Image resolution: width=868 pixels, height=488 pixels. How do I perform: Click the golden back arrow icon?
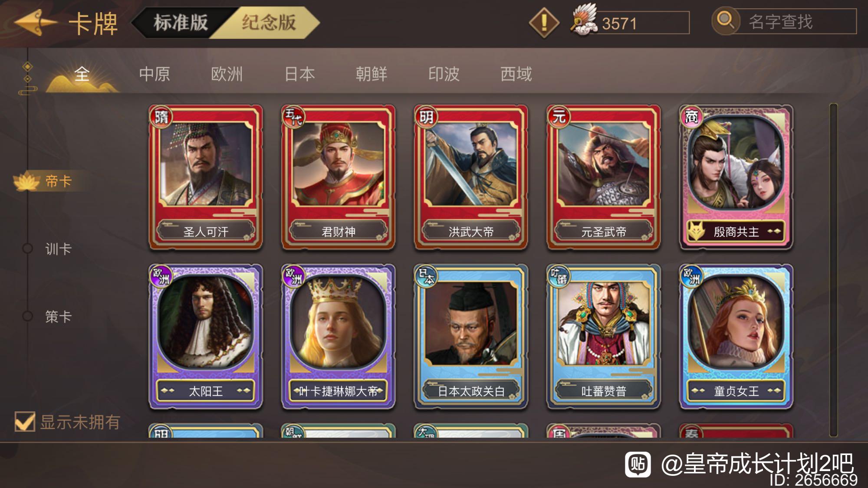tap(36, 23)
